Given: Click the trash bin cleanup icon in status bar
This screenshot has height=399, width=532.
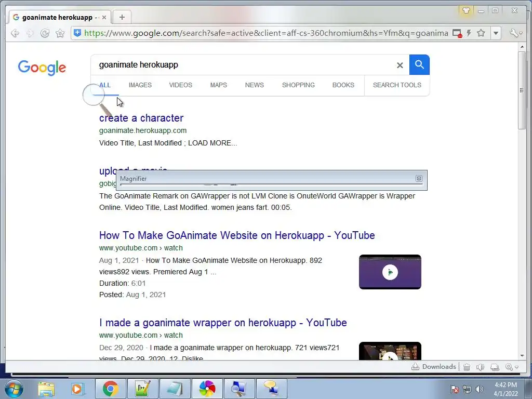Looking at the screenshot, I should pyautogui.click(x=467, y=367).
